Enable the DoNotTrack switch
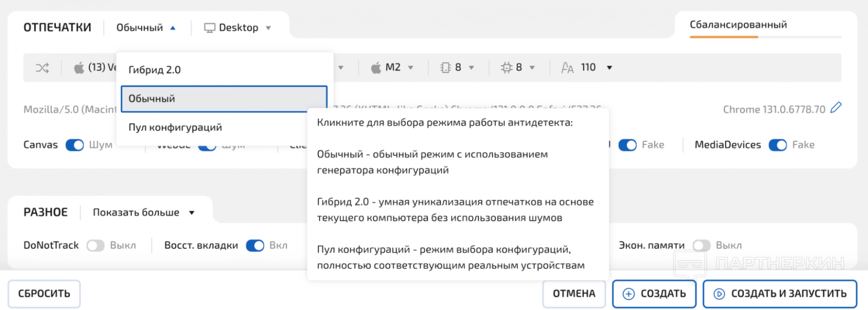This screenshot has width=868, height=310. pos(95,245)
